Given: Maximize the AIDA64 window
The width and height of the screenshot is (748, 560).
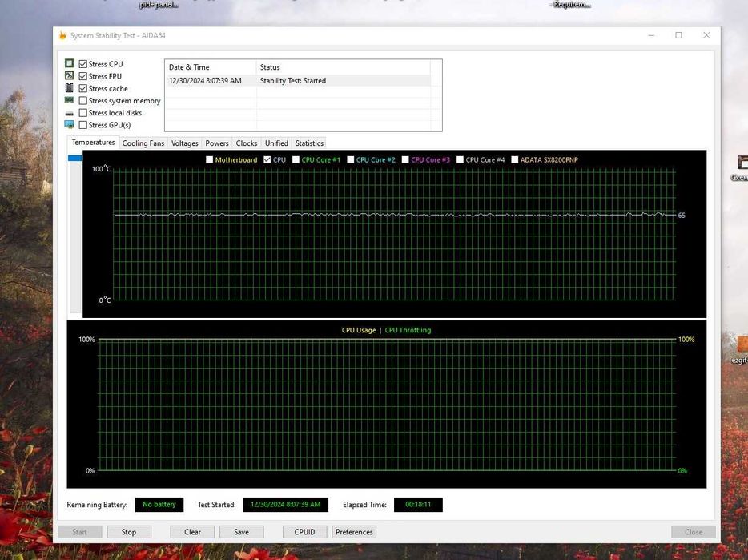Looking at the screenshot, I should (x=679, y=35).
